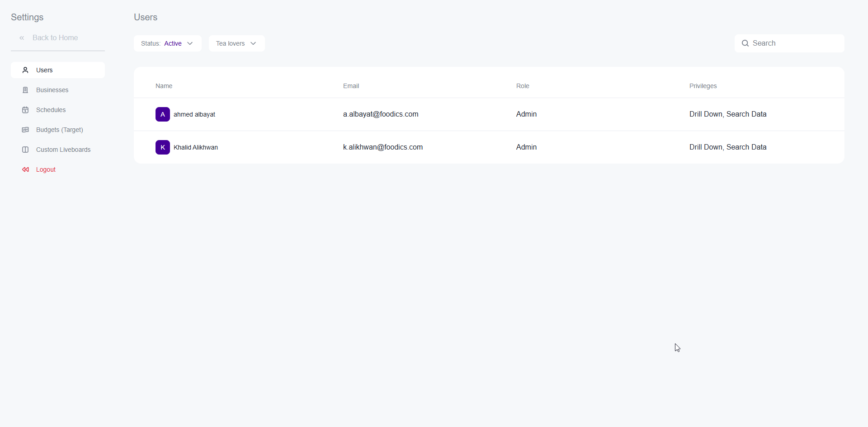
Task: Go to Businesses settings page
Action: (x=52, y=90)
